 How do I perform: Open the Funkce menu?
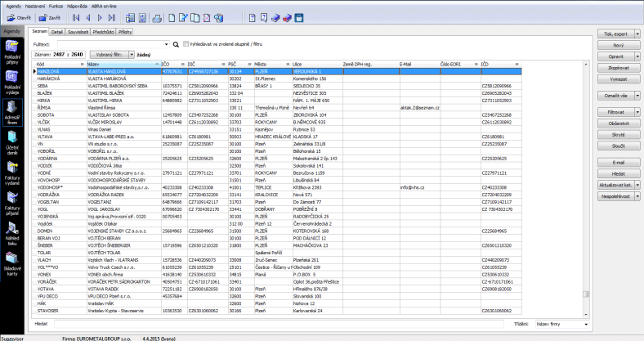click(56, 7)
